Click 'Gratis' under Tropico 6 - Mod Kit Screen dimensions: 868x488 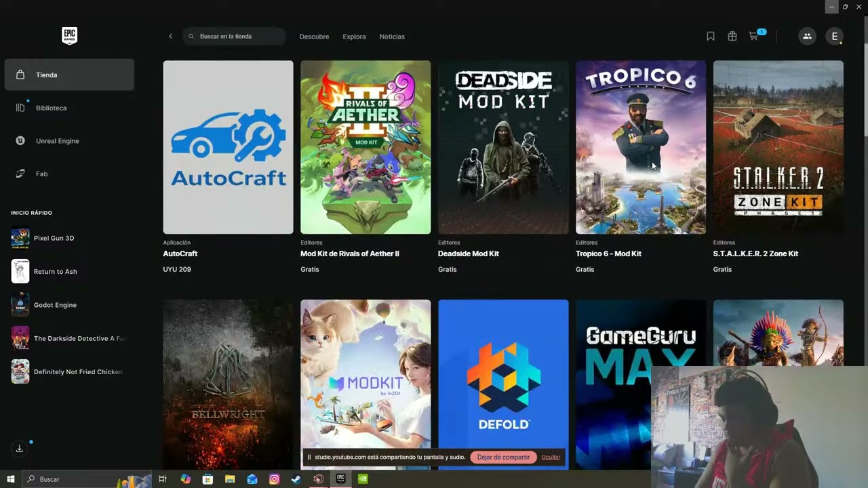coord(585,269)
